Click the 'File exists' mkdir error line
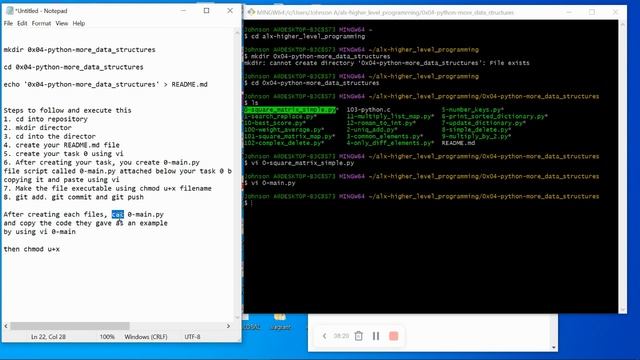640x360 pixels. pyautogui.click(x=387, y=63)
